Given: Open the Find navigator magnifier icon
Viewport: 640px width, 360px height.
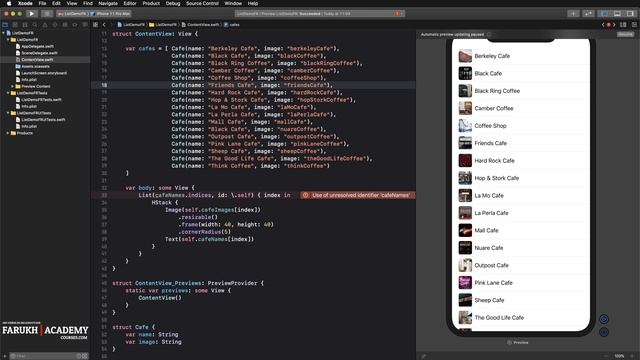Looking at the screenshot, I should click(x=35, y=25).
